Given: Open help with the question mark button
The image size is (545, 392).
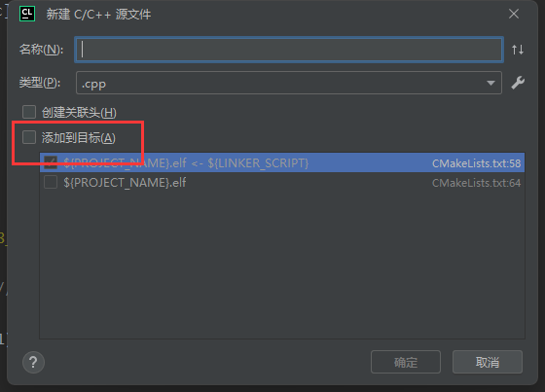Looking at the screenshot, I should pyautogui.click(x=33, y=362).
